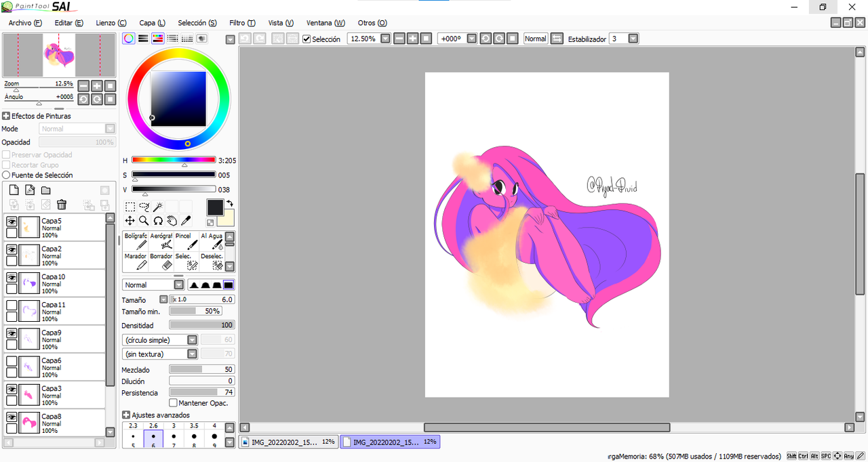Image resolution: width=868 pixels, height=462 pixels.
Task: Create a new linework layer
Action: 30,190
